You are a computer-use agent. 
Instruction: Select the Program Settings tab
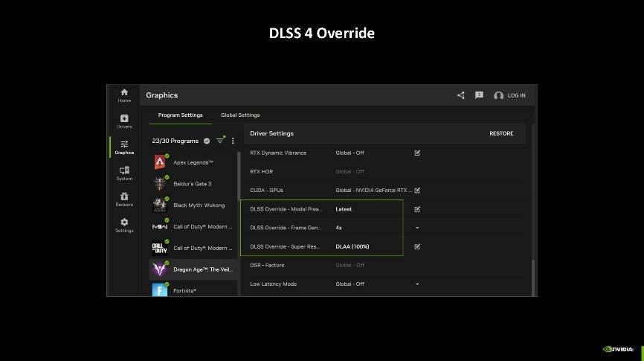pyautogui.click(x=180, y=115)
